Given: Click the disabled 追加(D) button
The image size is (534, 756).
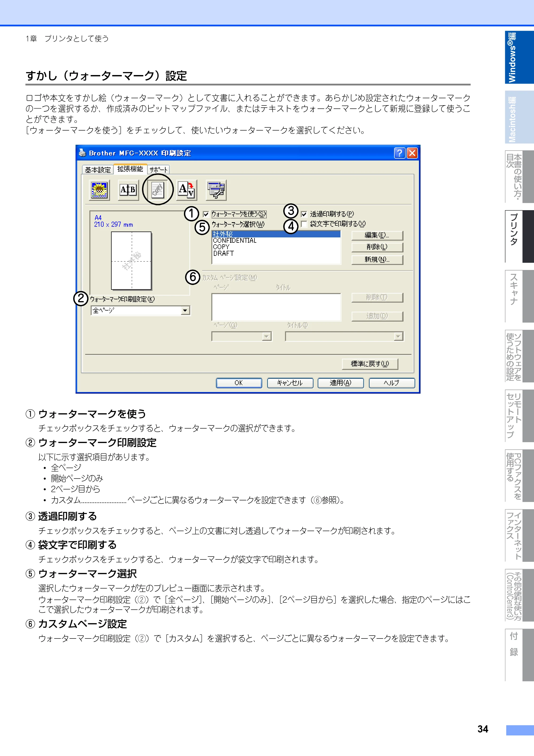Looking at the screenshot, I should point(377,316).
